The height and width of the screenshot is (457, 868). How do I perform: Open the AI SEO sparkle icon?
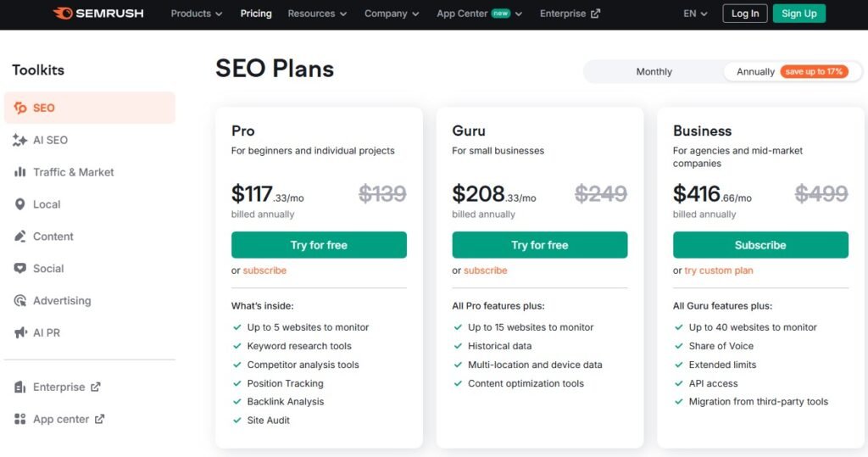[20, 140]
